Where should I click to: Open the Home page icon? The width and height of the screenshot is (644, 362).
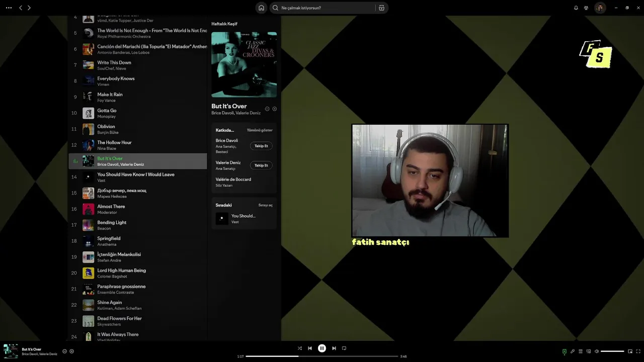click(261, 8)
